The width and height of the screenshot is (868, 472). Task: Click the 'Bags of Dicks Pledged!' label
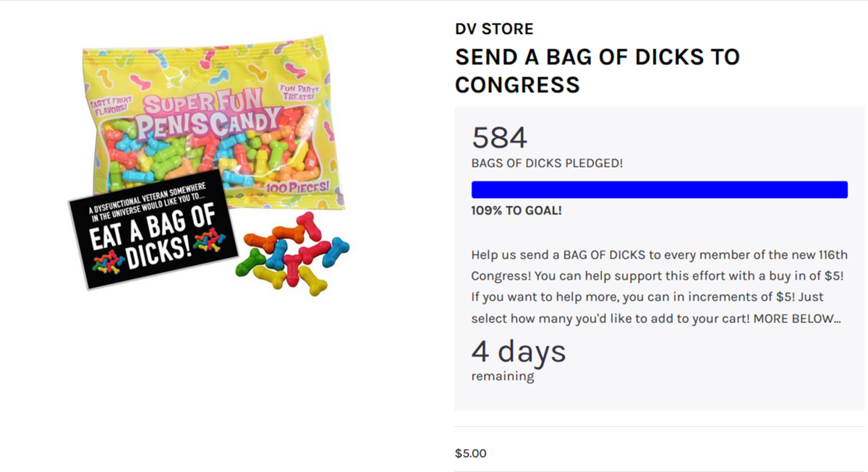click(547, 163)
